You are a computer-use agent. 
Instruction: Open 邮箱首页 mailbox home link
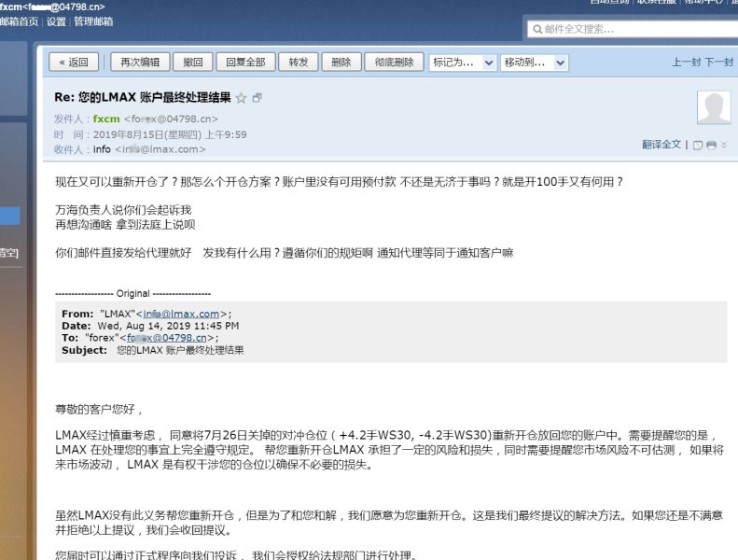coord(20,21)
